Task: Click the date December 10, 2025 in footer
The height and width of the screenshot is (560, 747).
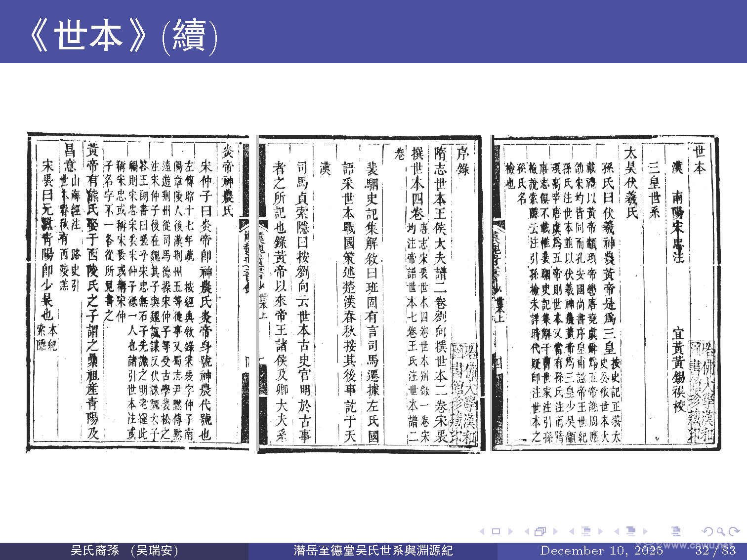Action: (601, 550)
